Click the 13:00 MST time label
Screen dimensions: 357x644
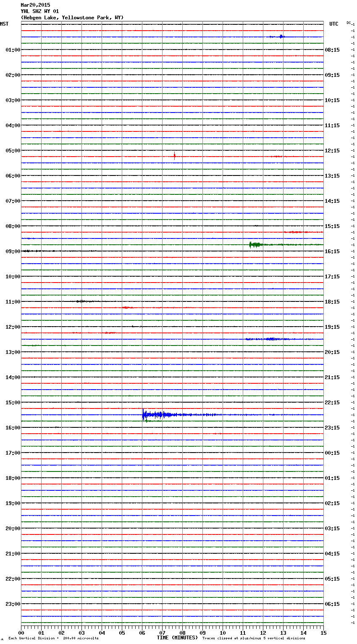point(13,352)
